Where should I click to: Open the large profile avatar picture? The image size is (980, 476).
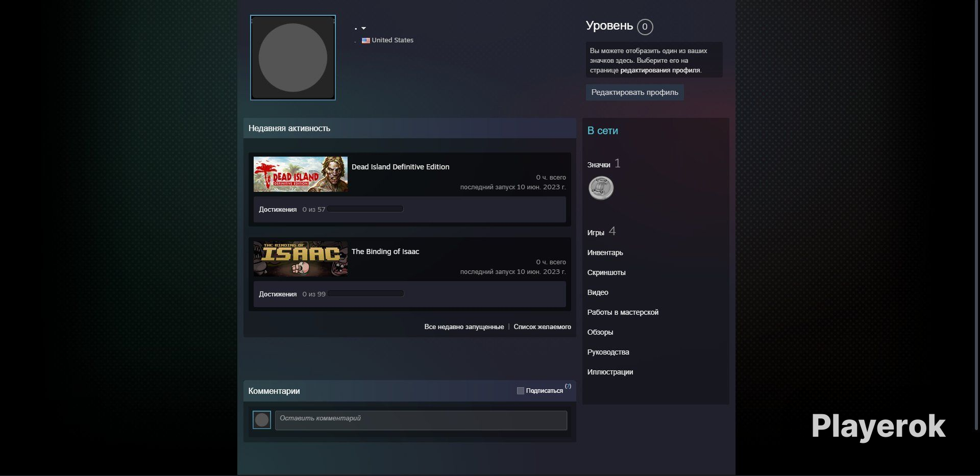pos(293,58)
